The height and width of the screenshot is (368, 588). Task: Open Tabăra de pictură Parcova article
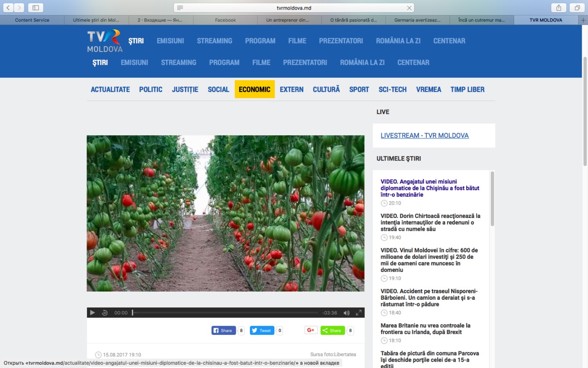pos(430,359)
